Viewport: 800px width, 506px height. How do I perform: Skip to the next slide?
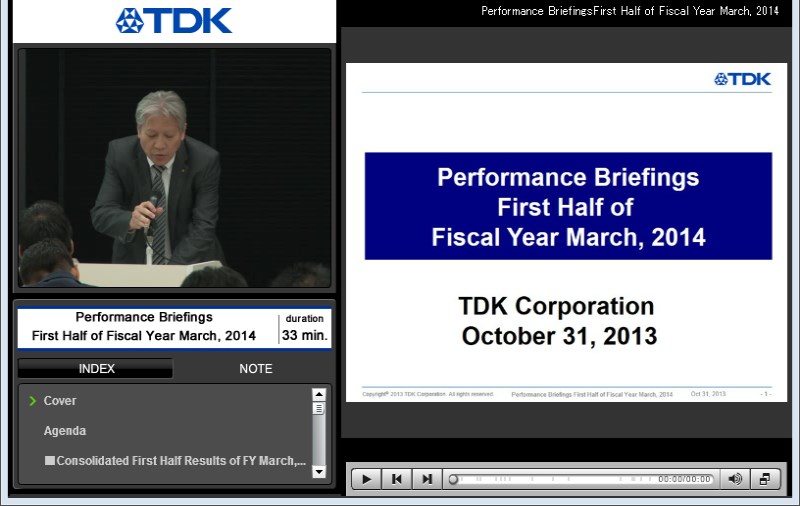[427, 479]
